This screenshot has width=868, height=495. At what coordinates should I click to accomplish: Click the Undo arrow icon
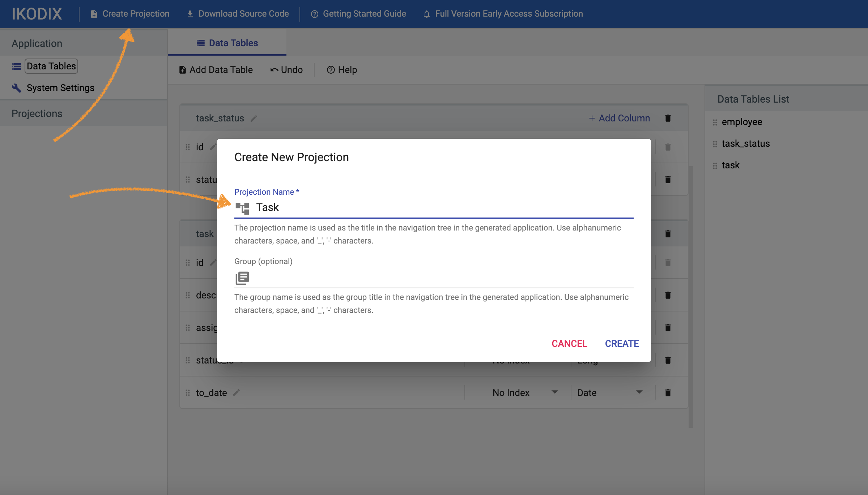click(274, 69)
